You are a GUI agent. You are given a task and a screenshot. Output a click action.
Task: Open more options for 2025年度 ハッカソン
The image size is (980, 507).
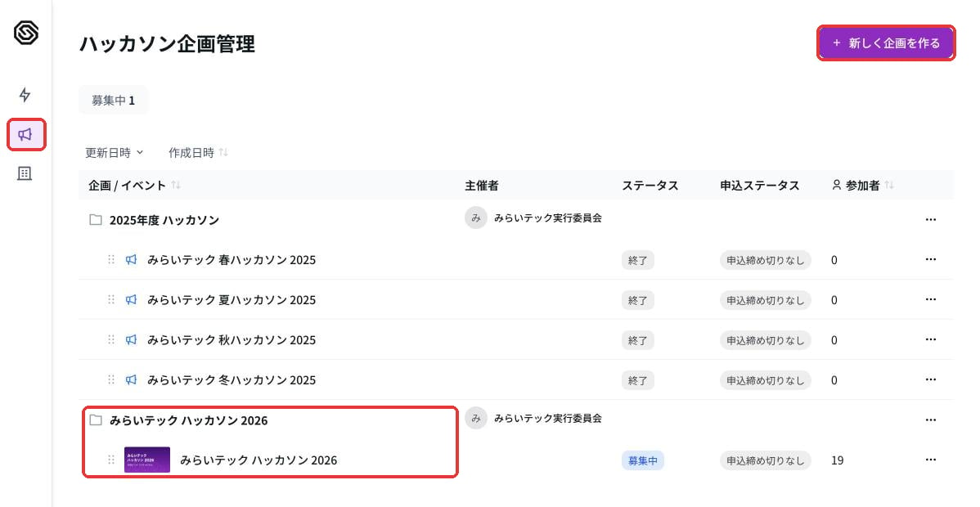click(931, 219)
